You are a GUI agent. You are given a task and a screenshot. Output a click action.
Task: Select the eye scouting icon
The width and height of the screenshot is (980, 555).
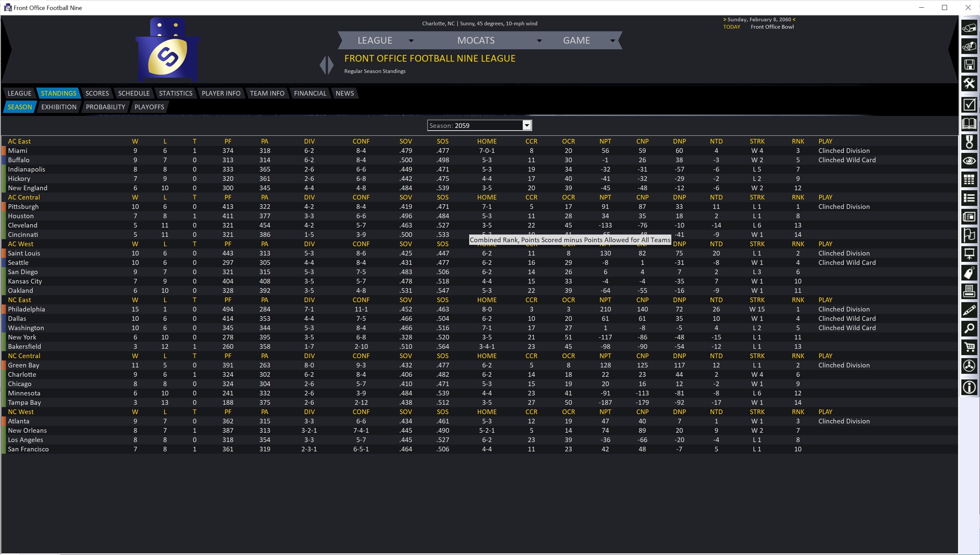click(x=970, y=161)
